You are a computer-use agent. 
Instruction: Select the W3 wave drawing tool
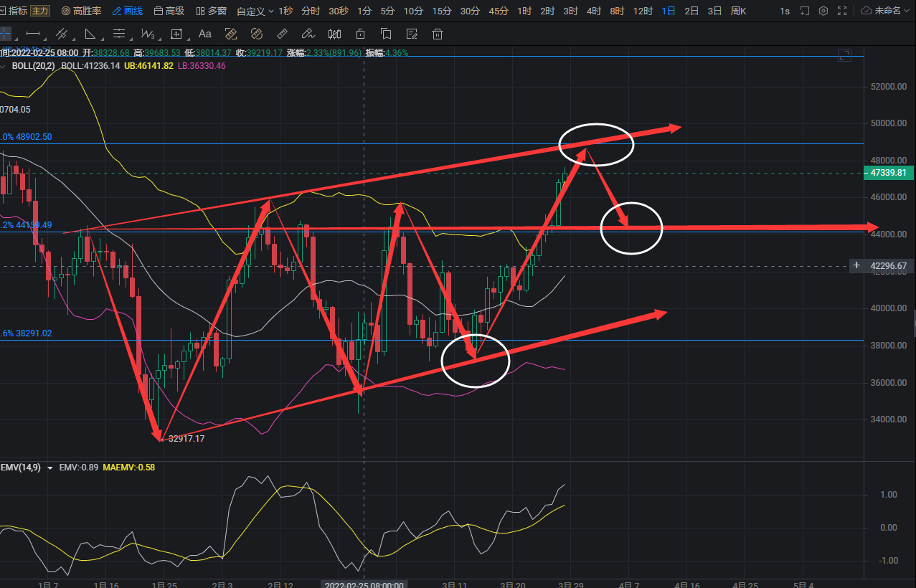tap(148, 34)
